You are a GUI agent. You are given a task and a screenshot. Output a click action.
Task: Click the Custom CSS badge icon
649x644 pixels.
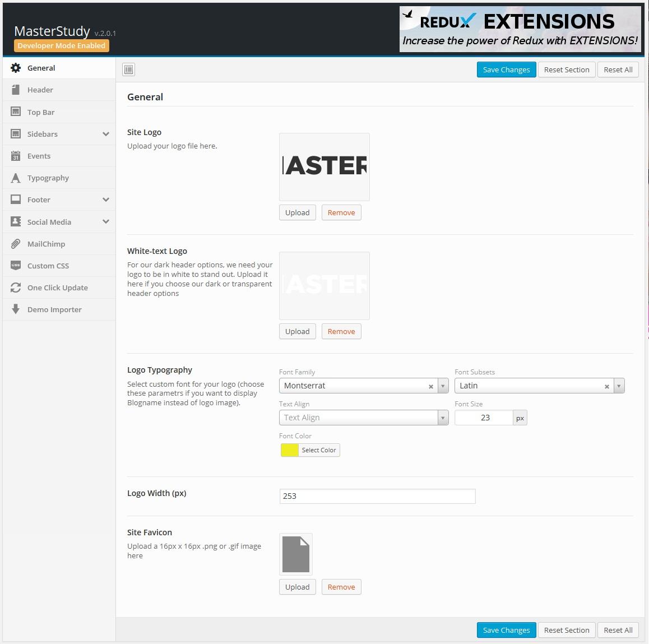[16, 265]
